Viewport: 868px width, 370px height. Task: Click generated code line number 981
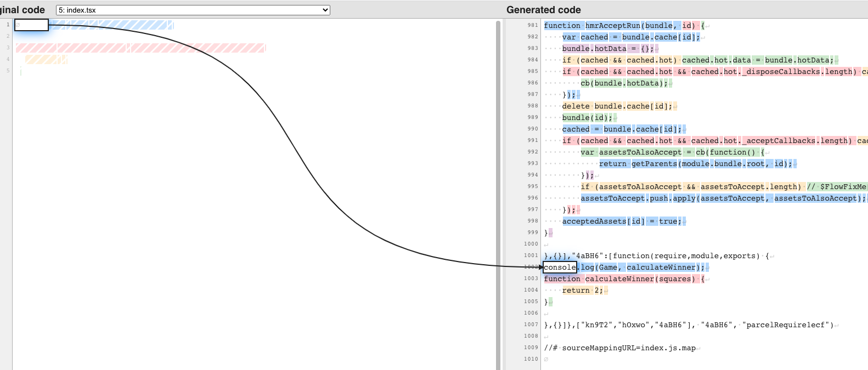(x=533, y=25)
